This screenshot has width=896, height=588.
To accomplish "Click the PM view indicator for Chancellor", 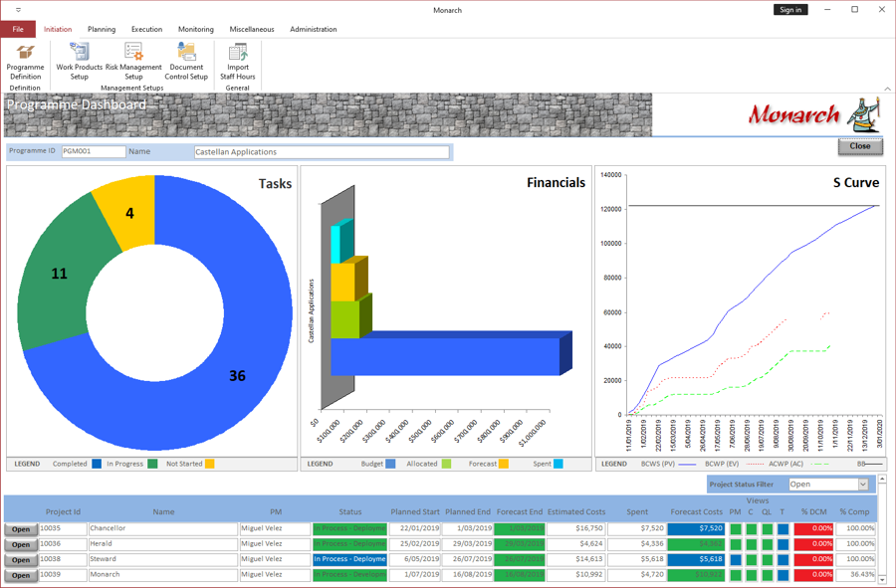I will pos(736,529).
